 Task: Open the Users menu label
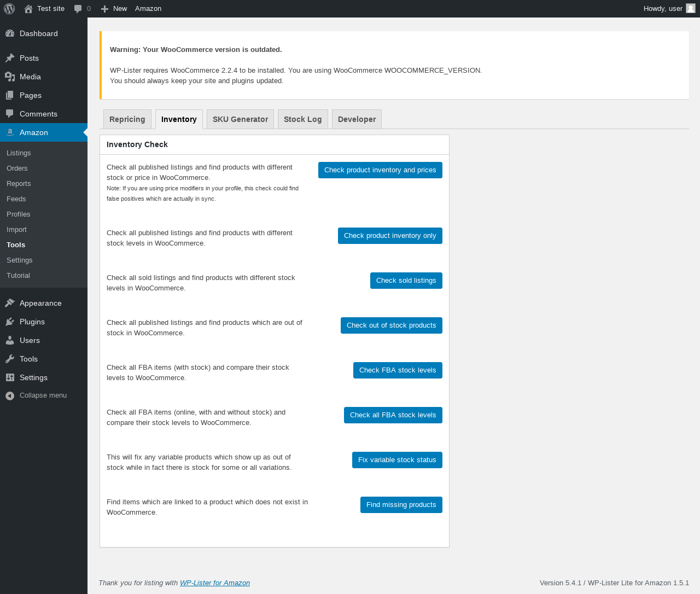pos(30,340)
